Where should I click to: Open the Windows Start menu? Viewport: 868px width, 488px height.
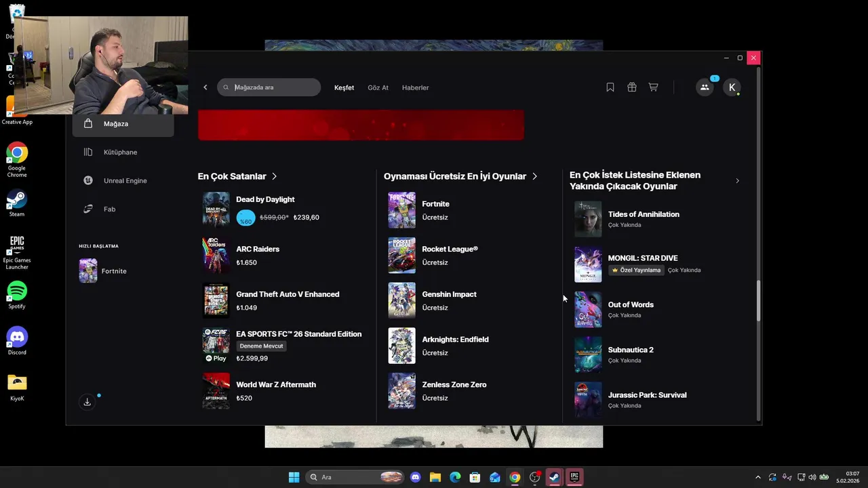294,477
